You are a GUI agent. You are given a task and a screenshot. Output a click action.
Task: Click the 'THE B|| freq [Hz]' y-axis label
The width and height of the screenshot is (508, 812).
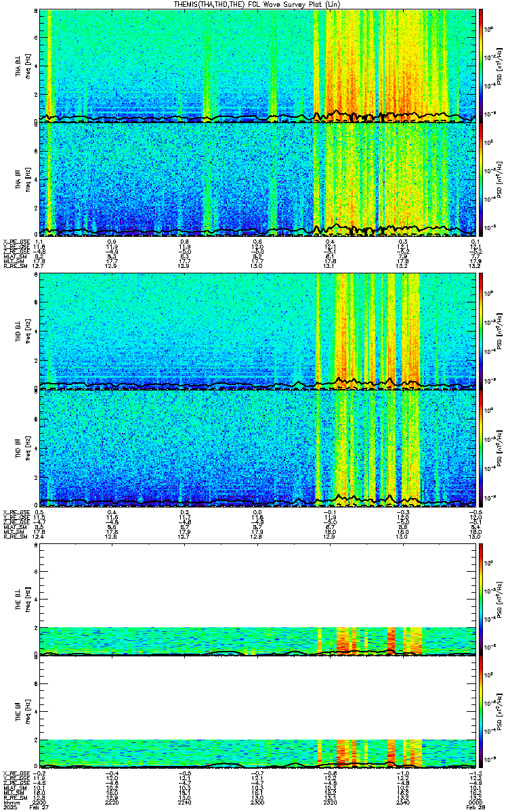(x=23, y=712)
